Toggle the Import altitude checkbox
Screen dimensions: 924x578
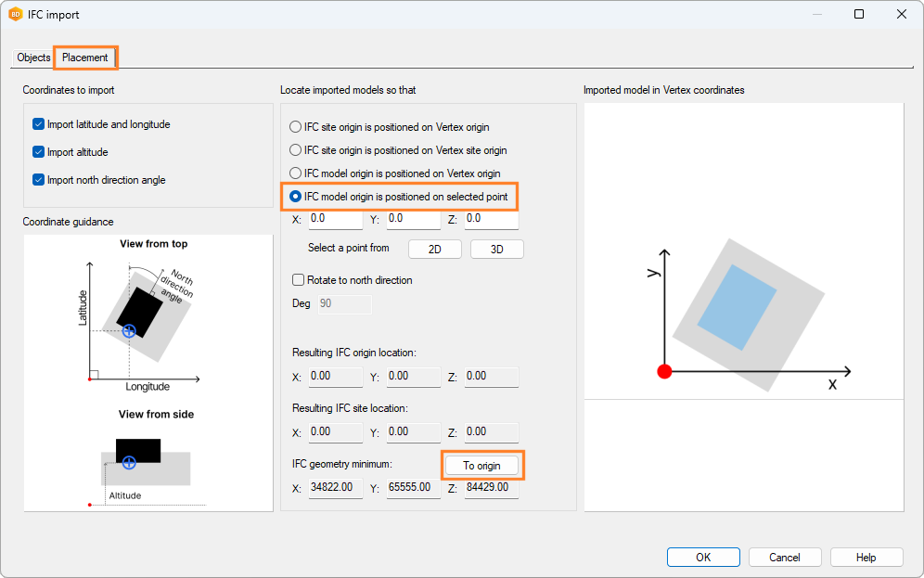(39, 152)
